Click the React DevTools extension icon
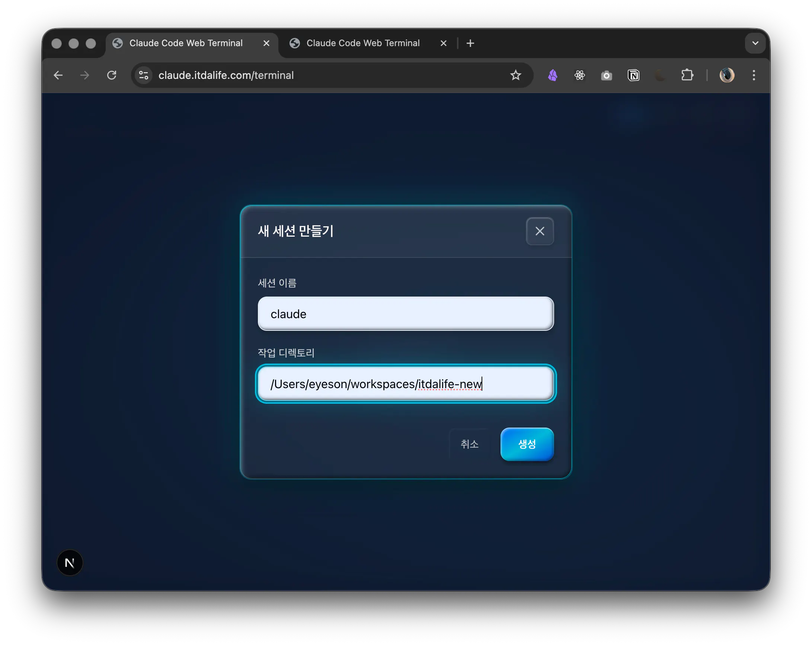The width and height of the screenshot is (812, 646). (580, 75)
